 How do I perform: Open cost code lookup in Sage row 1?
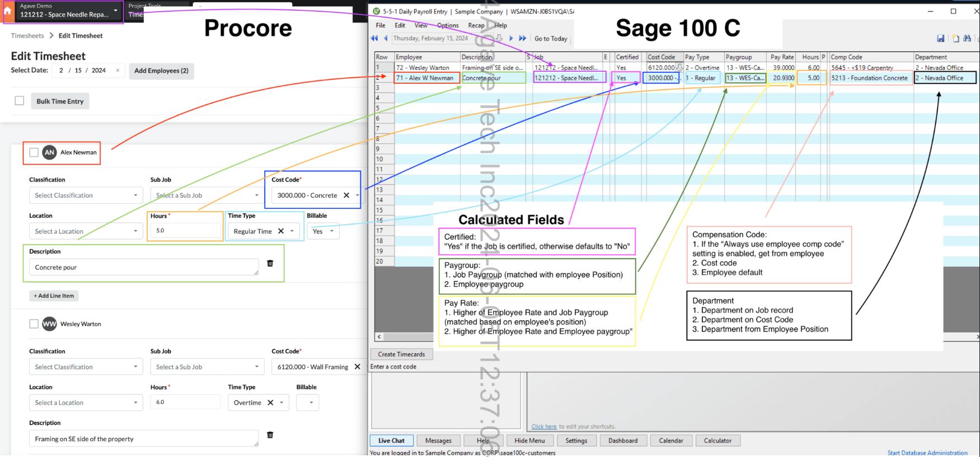tap(679, 67)
